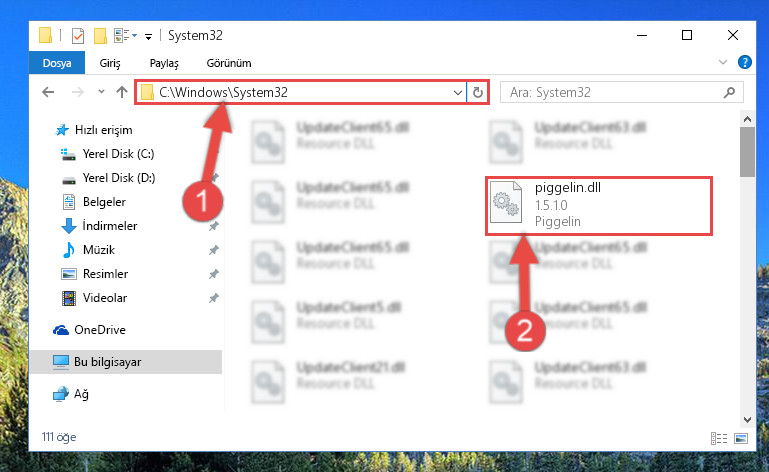Open the Help question mark icon

click(x=744, y=62)
